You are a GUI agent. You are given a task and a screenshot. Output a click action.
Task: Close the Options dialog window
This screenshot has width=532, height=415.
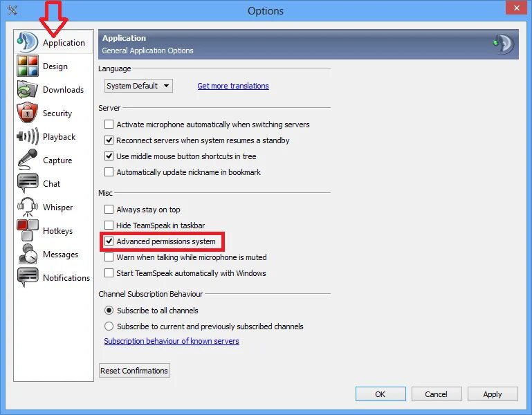coord(516,8)
